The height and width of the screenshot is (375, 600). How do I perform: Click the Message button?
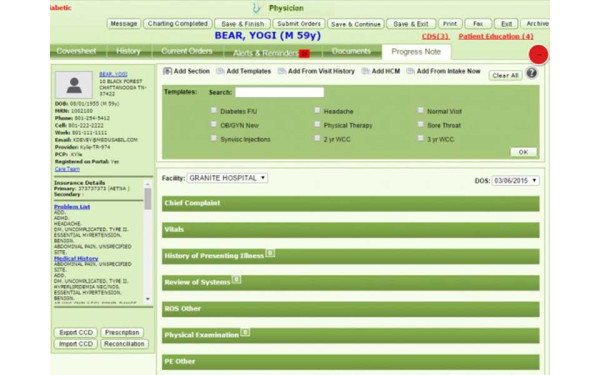pos(124,24)
